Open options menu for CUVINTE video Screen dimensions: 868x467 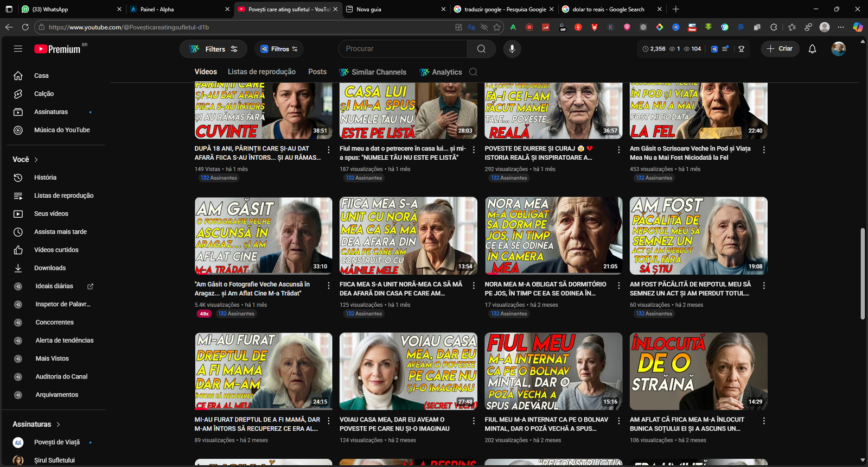click(328, 149)
